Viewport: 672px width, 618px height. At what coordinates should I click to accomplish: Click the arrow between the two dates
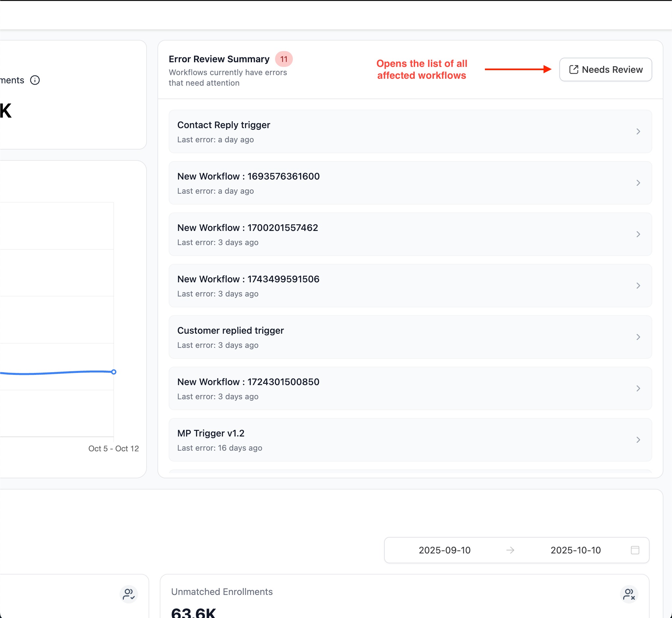click(x=510, y=550)
